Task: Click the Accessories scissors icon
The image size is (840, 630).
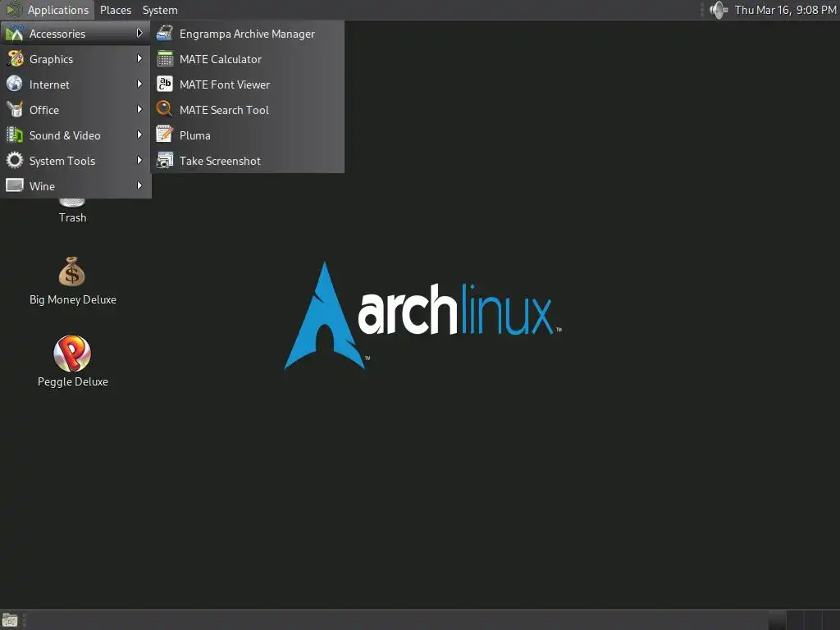Action: pyautogui.click(x=15, y=33)
